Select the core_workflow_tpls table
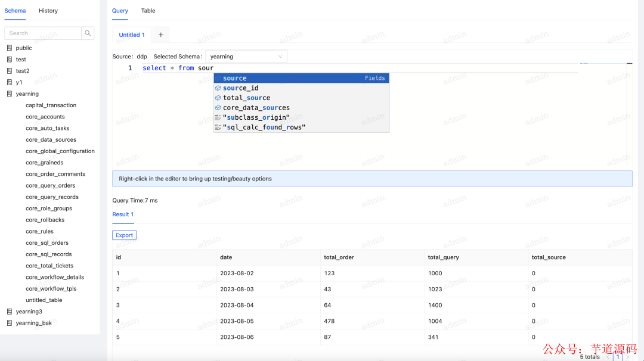The image size is (644, 361). pyautogui.click(x=51, y=289)
